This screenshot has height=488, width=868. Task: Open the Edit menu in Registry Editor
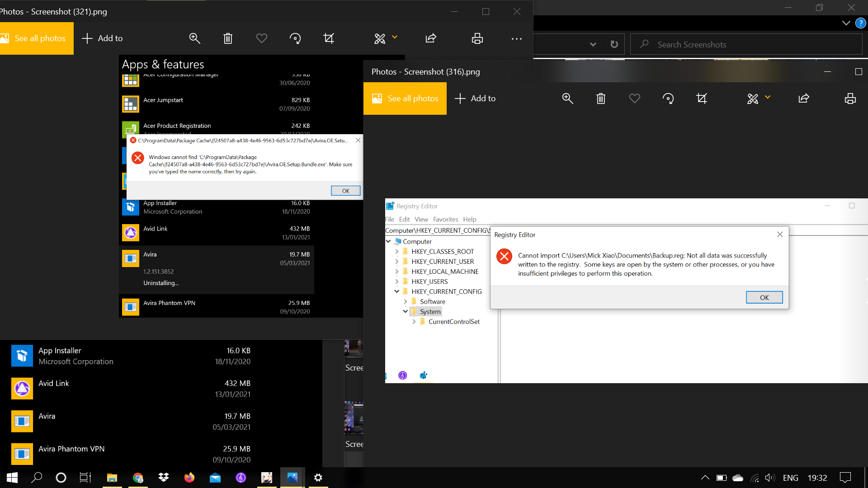pos(404,219)
